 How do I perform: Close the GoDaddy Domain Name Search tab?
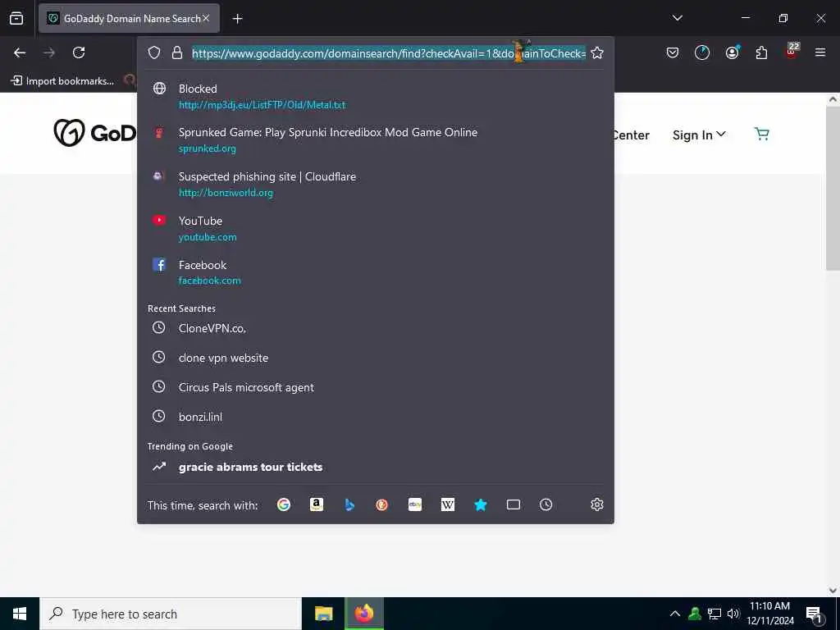pyautogui.click(x=206, y=18)
